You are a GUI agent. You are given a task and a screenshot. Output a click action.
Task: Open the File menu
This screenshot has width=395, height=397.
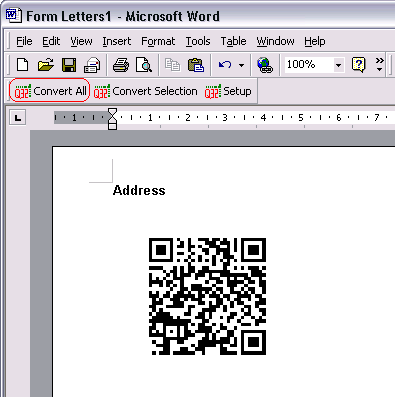(x=24, y=41)
